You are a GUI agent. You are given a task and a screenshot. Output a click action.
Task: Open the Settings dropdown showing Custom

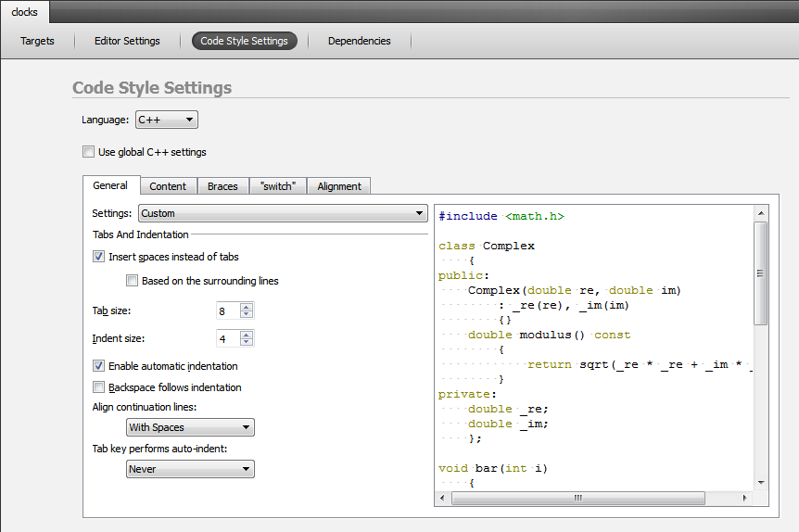click(283, 213)
